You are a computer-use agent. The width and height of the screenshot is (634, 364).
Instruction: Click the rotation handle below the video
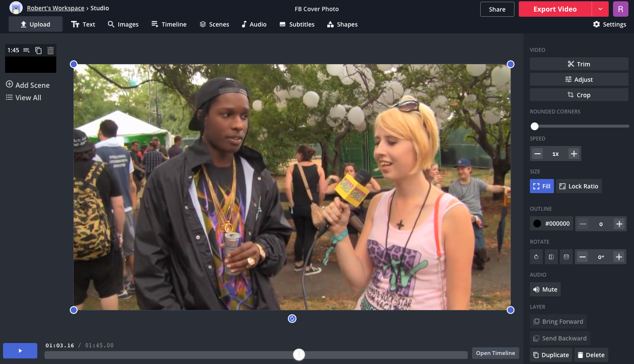coord(292,319)
